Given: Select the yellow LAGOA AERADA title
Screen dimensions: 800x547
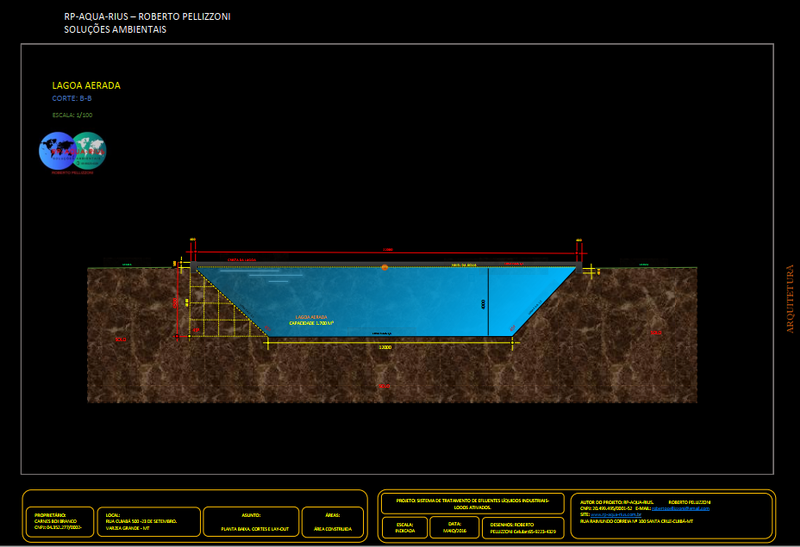Looking at the screenshot, I should click(86, 86).
